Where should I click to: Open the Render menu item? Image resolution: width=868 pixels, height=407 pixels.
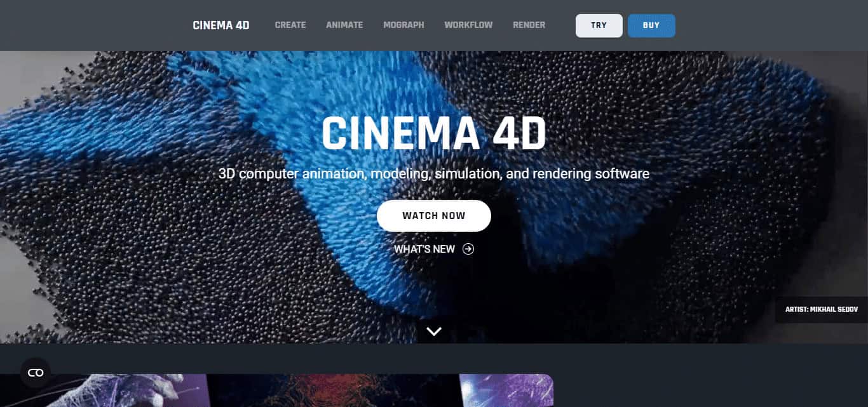[x=529, y=25]
